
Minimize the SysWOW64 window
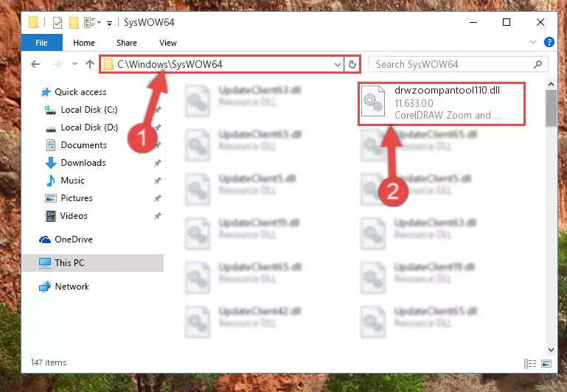point(473,22)
